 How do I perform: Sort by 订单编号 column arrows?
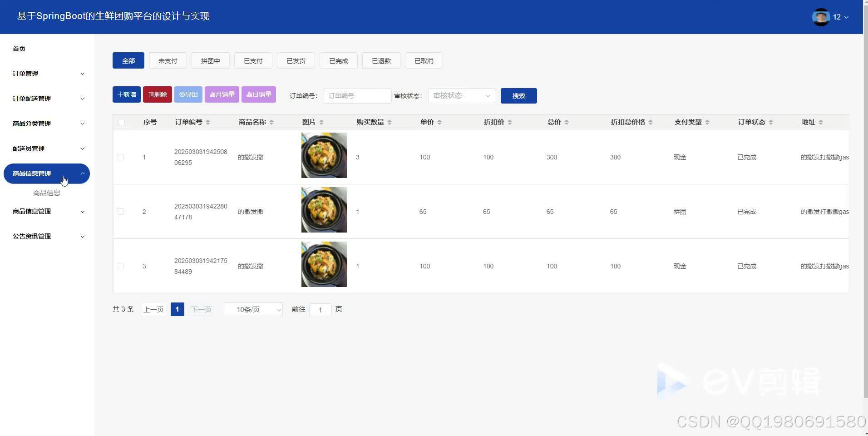tap(208, 122)
